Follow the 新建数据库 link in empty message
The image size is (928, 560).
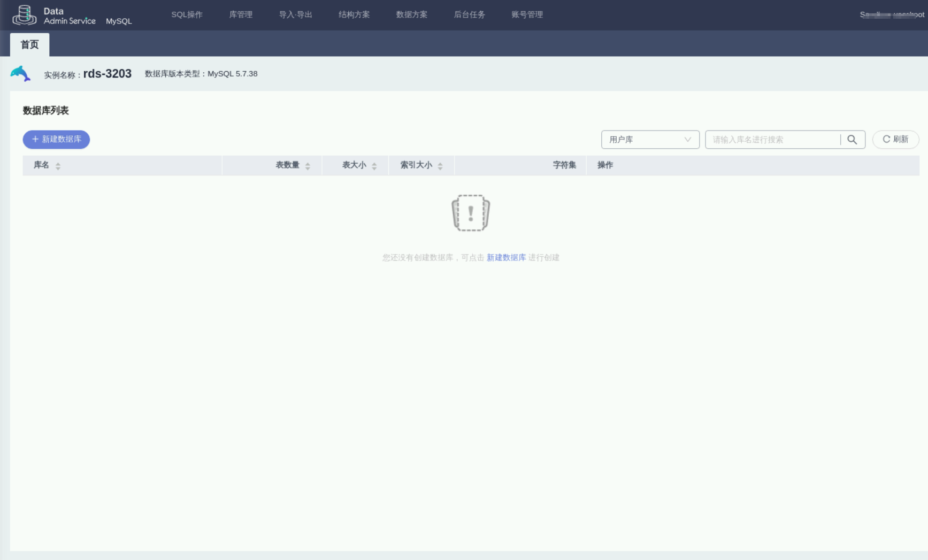pyautogui.click(x=506, y=257)
